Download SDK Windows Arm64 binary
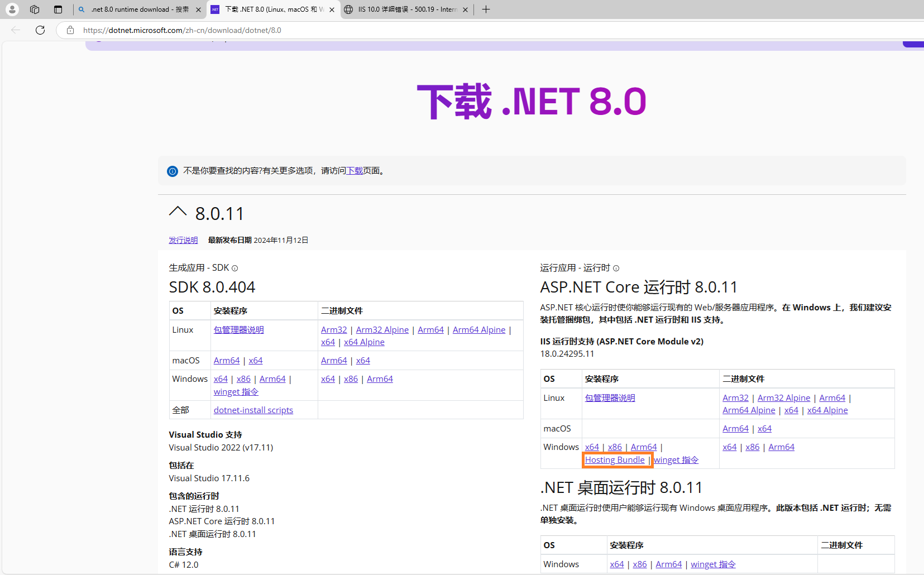This screenshot has width=924, height=575. 380,379
